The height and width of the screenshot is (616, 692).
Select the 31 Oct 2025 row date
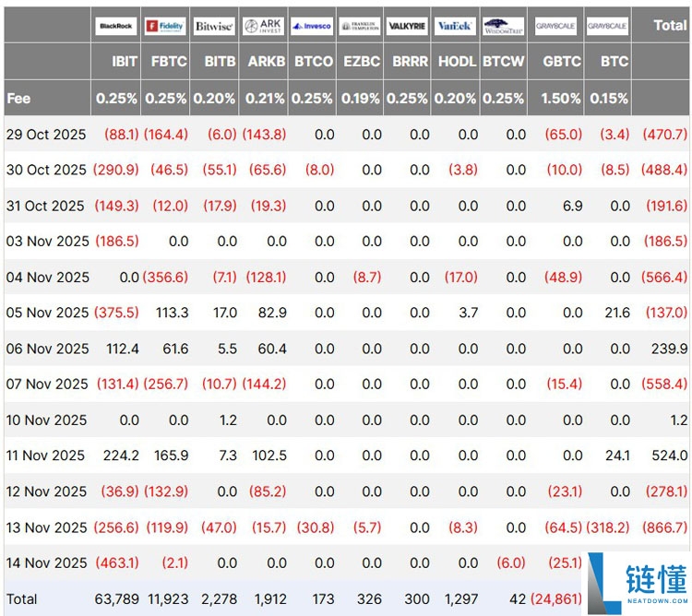[x=45, y=206]
